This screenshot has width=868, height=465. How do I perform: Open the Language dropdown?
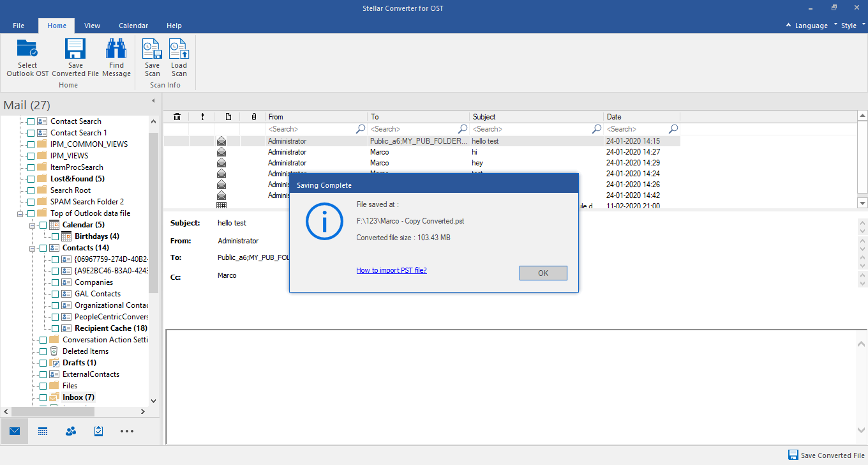811,26
